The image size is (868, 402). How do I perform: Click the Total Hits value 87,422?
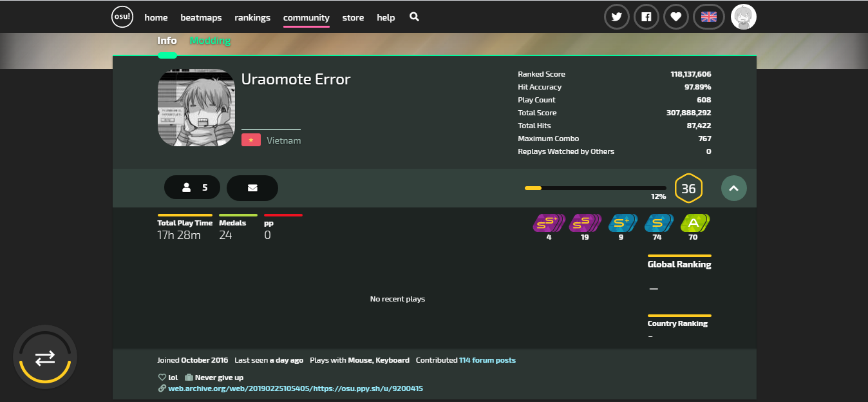(x=699, y=126)
